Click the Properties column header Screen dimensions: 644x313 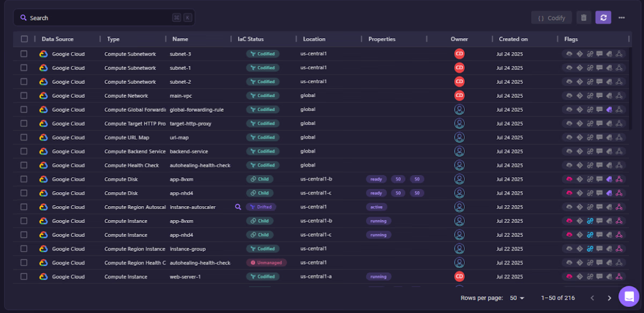coord(382,39)
